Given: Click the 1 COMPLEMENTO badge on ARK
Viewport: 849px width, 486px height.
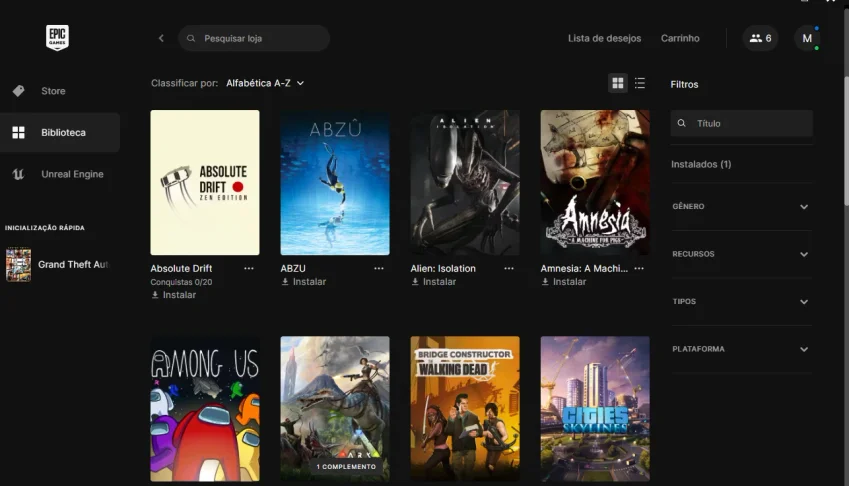Looking at the screenshot, I should click(346, 467).
